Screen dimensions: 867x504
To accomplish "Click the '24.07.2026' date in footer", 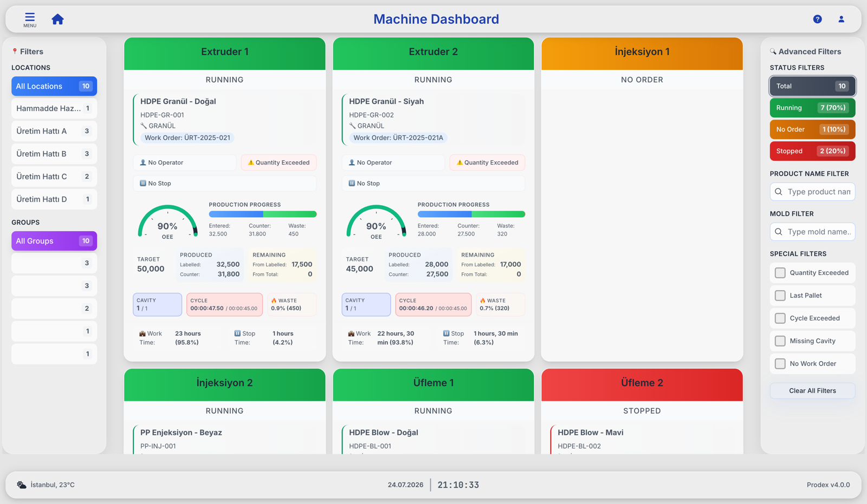I will pyautogui.click(x=405, y=485).
